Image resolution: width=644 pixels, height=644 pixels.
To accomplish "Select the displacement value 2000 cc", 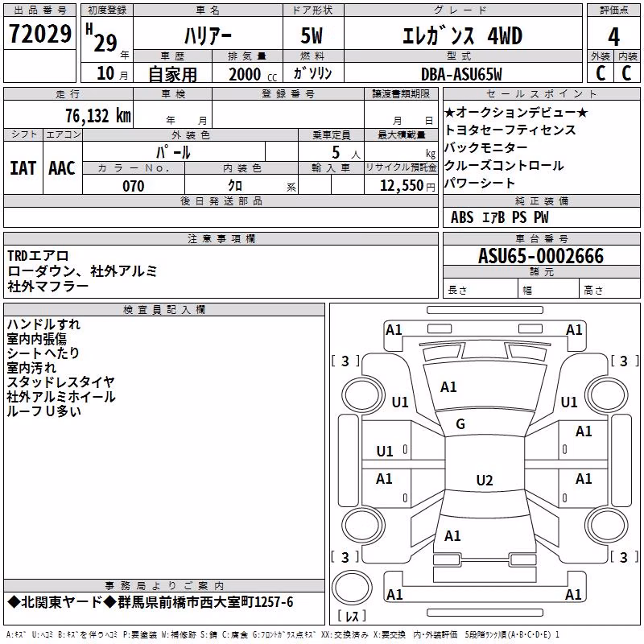I will point(253,75).
